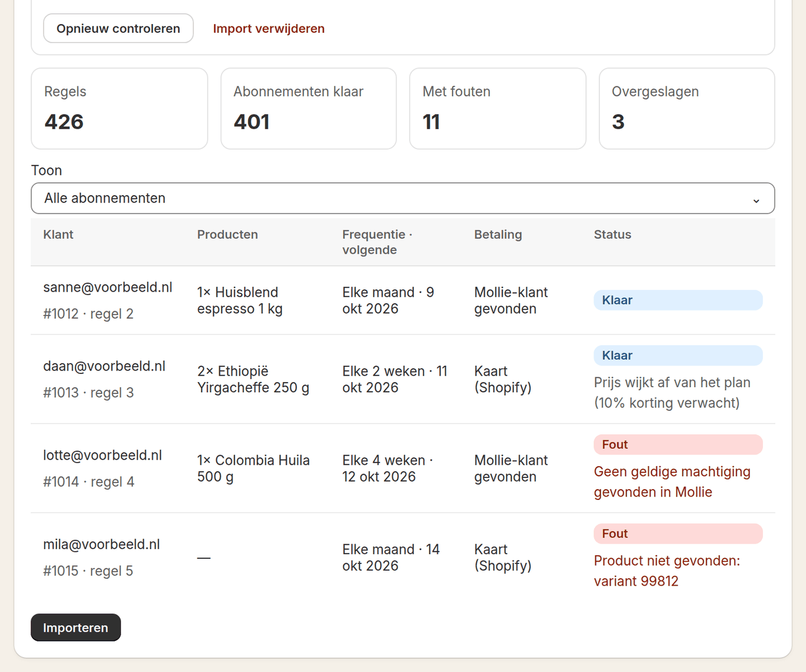806x672 pixels.
Task: Click product 1× Huisblend espresso 1 kg
Action: pos(240,300)
